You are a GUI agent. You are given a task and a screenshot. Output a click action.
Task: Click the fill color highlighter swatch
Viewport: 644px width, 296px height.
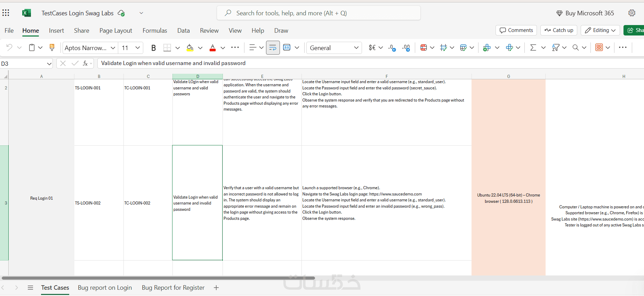tap(190, 48)
